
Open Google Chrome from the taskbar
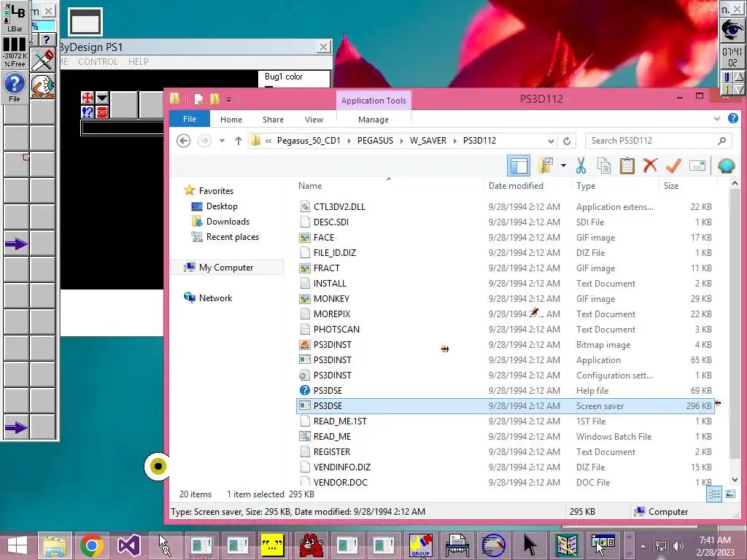point(91,545)
